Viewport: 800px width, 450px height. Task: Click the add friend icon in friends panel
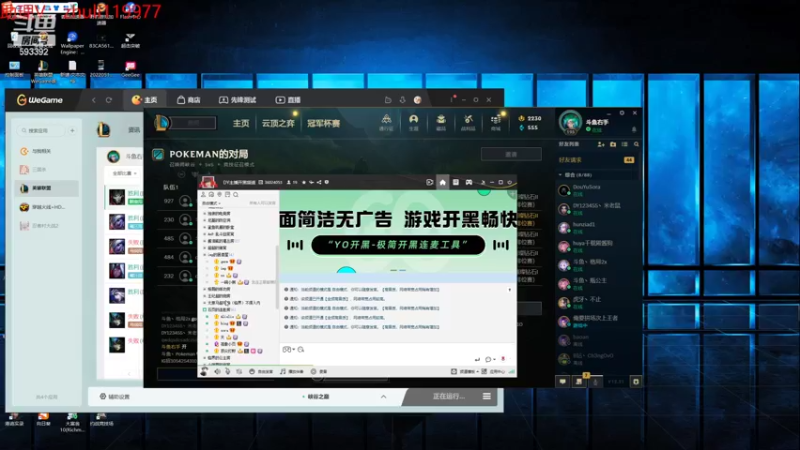tap(601, 144)
